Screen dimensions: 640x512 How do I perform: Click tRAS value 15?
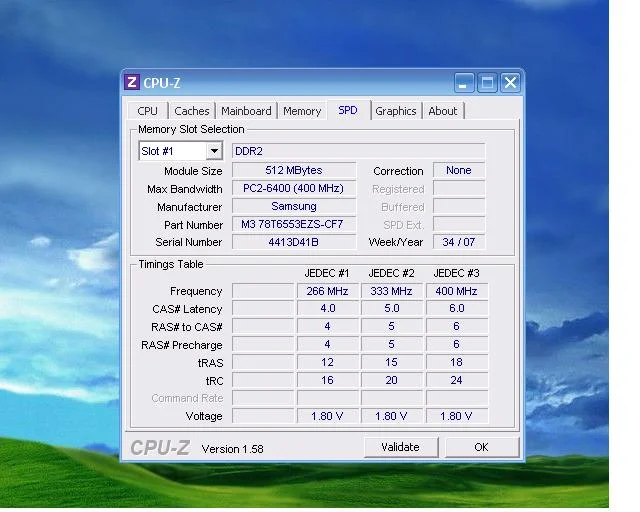coord(391,362)
